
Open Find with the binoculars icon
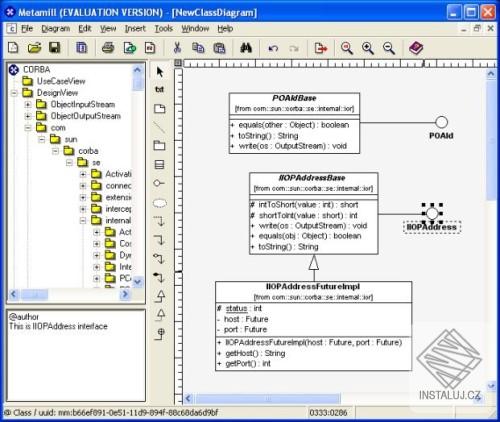pos(246,48)
